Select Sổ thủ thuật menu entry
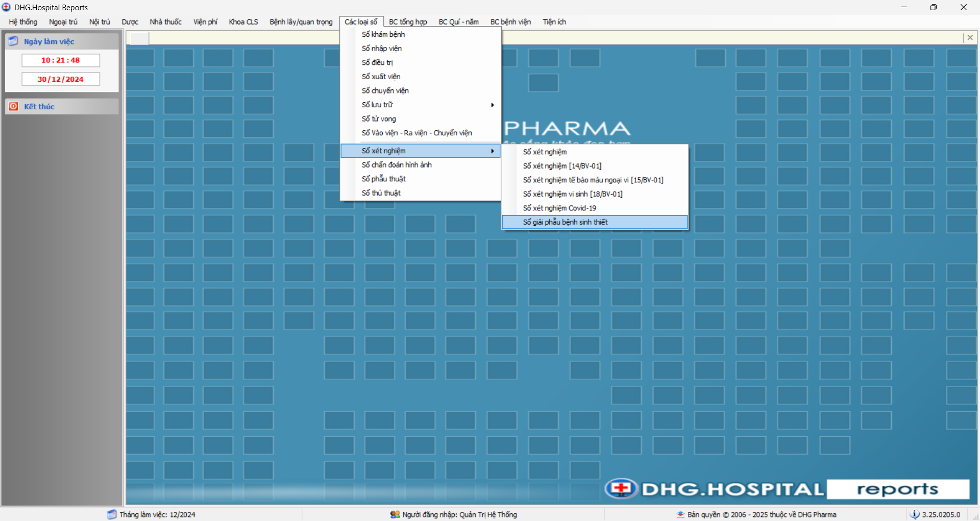 421,193
